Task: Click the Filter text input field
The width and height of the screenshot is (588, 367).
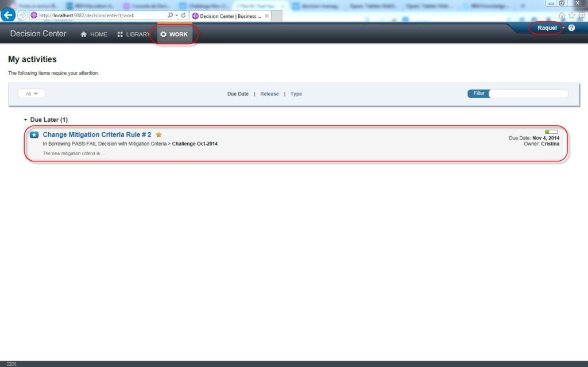Action: (528, 94)
